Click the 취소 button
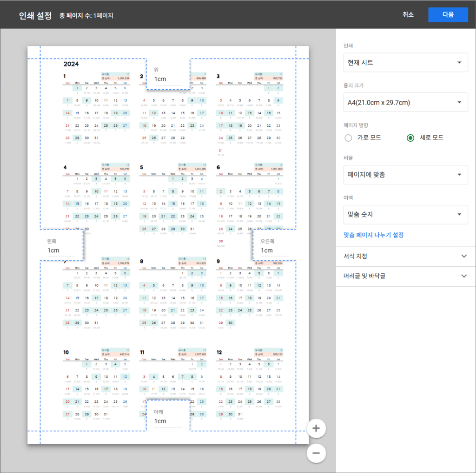This screenshot has width=476, height=473. click(x=408, y=14)
